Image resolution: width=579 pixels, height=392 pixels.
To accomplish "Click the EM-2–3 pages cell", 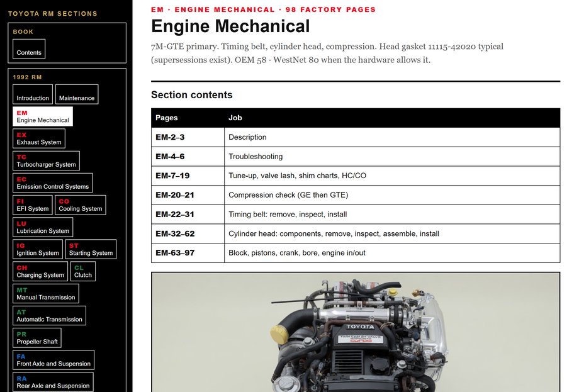I will [188, 137].
